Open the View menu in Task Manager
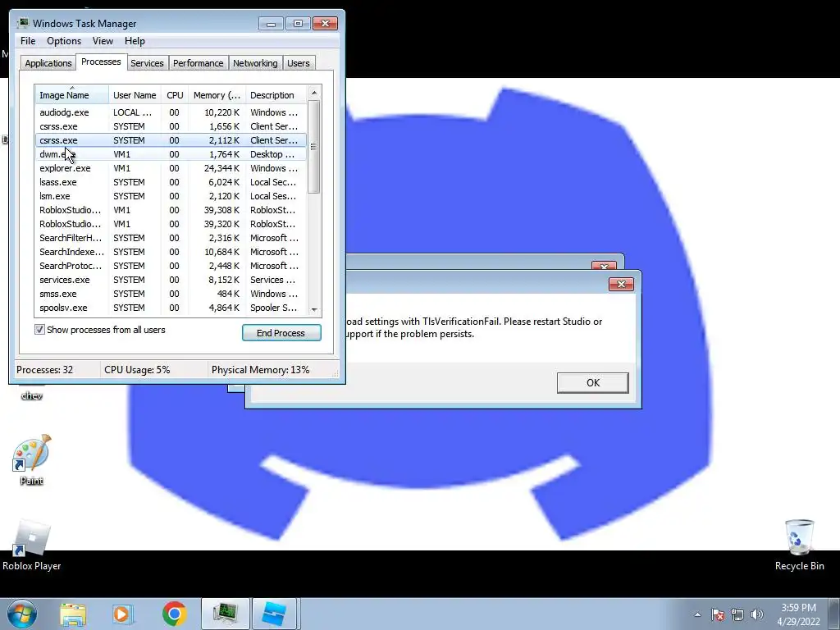This screenshot has width=840, height=630. click(103, 41)
